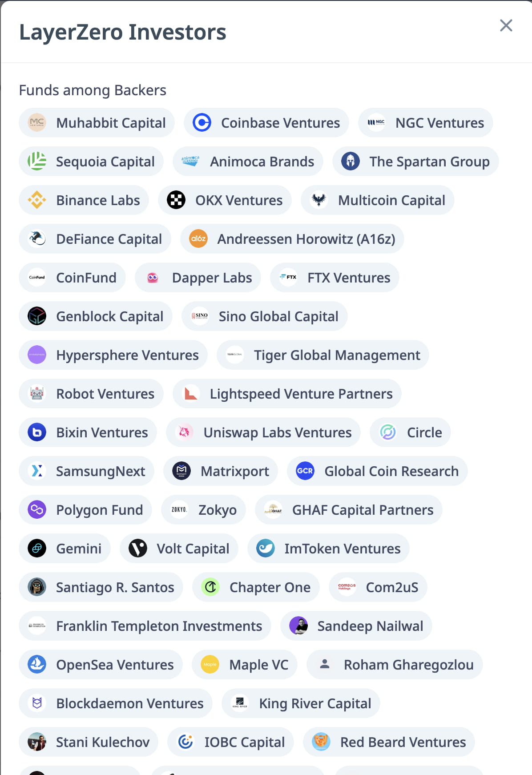The image size is (532, 775).
Task: Open the Tiger Global Management entry
Action: (323, 355)
